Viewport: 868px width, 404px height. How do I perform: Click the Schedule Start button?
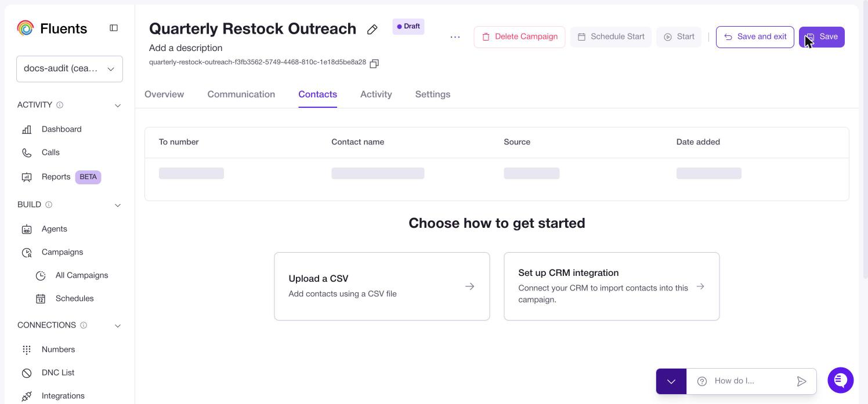(611, 37)
